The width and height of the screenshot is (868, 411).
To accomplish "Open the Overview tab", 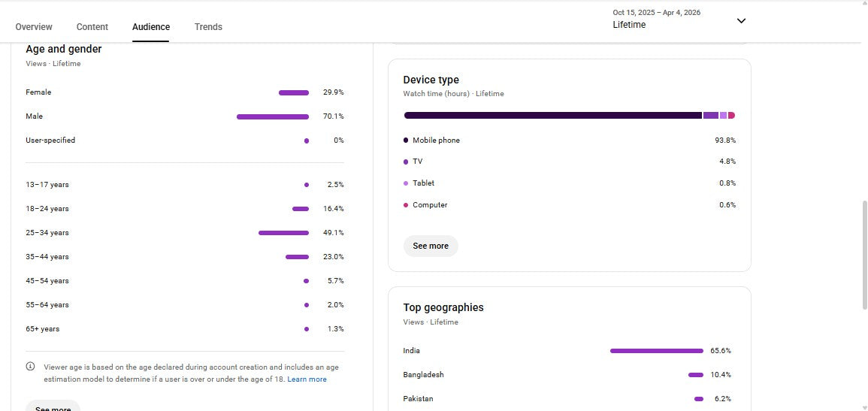I will [x=34, y=26].
